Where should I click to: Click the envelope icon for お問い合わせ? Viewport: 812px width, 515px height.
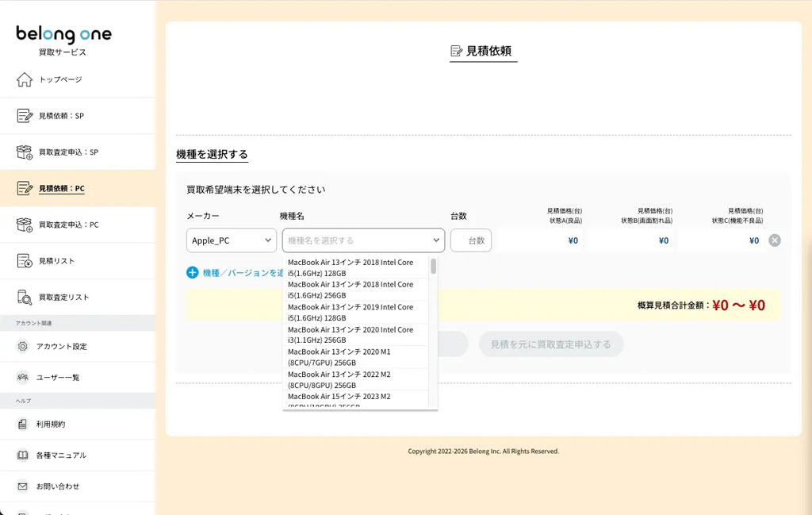point(22,486)
